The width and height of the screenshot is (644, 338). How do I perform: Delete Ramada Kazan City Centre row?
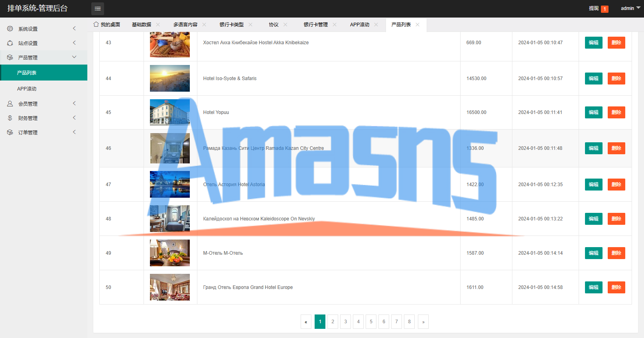point(616,148)
